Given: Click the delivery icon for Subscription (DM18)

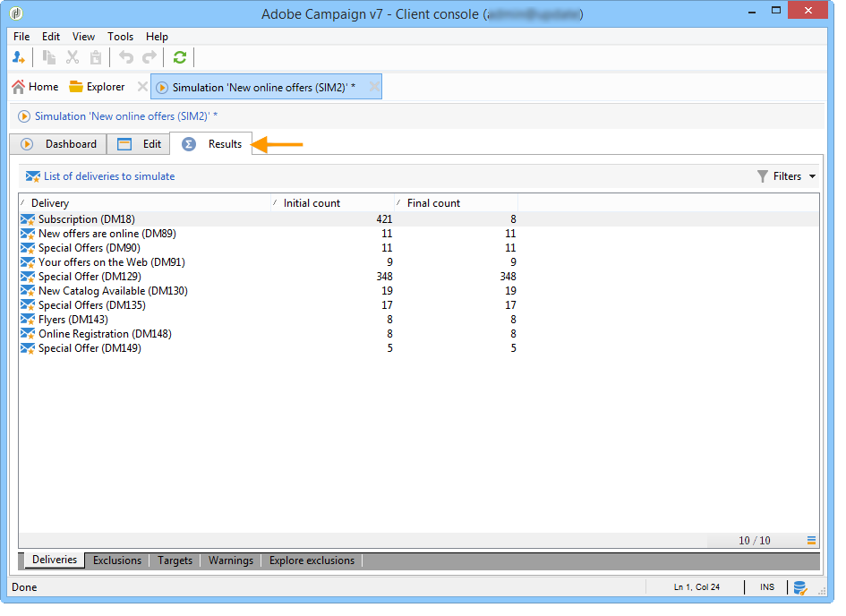Looking at the screenshot, I should tap(28, 219).
